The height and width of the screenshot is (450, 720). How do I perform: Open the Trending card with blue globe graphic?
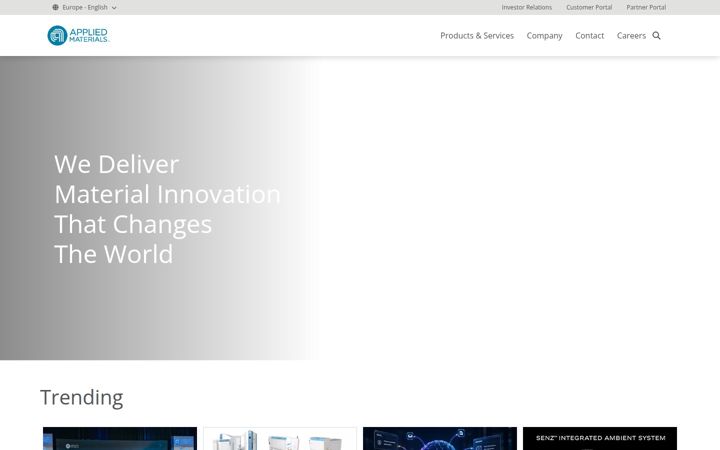(x=439, y=439)
